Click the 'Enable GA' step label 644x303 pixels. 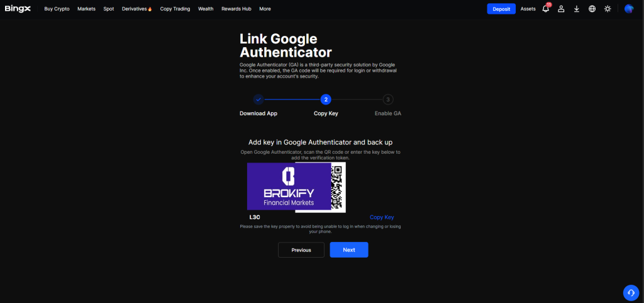(x=387, y=113)
